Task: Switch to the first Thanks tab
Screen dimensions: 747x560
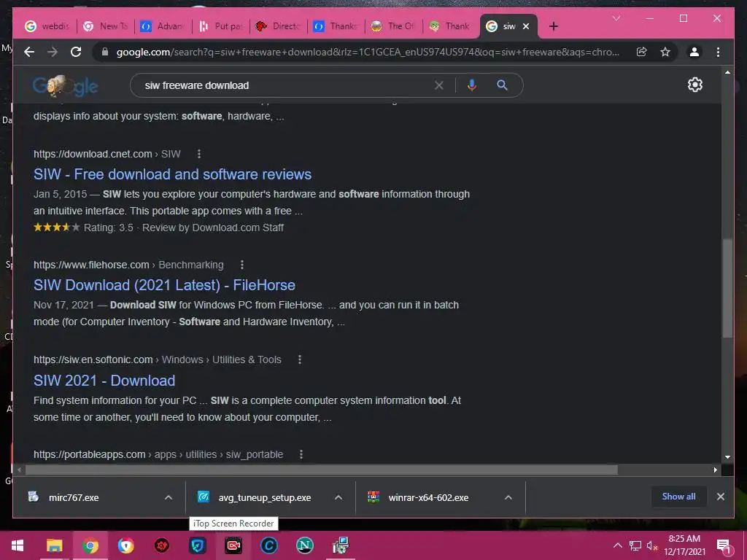Action: click(336, 26)
